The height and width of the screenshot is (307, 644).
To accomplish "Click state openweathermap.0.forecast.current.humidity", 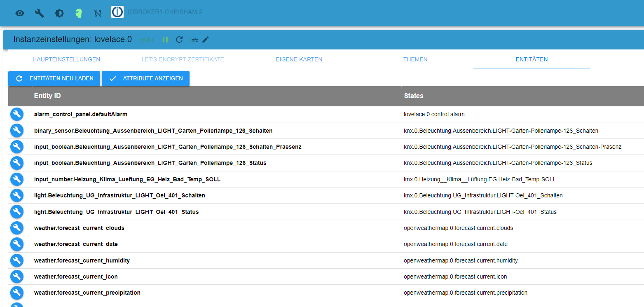I will pyautogui.click(x=461, y=260).
